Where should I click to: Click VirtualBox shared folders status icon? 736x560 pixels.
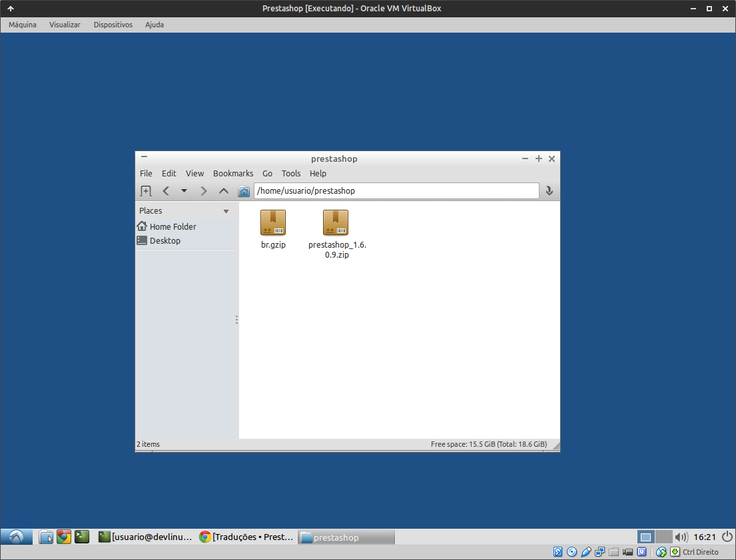point(614,552)
